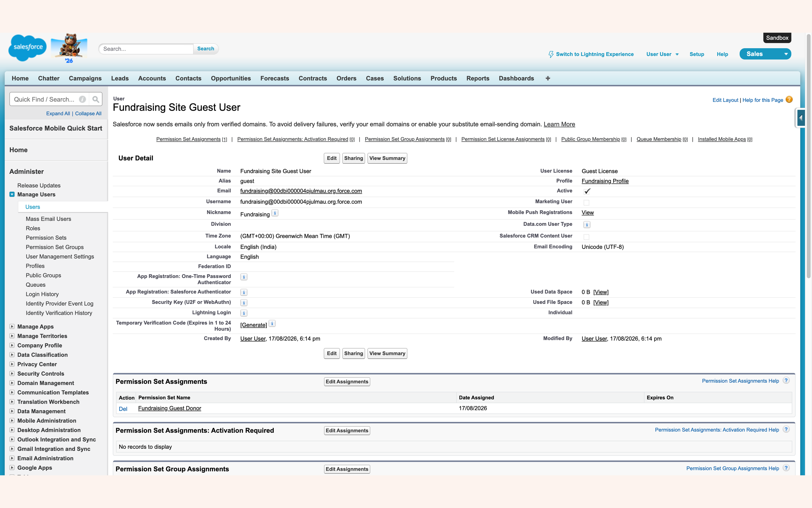Click the One-Time Password Authenticator info icon

pos(244,277)
